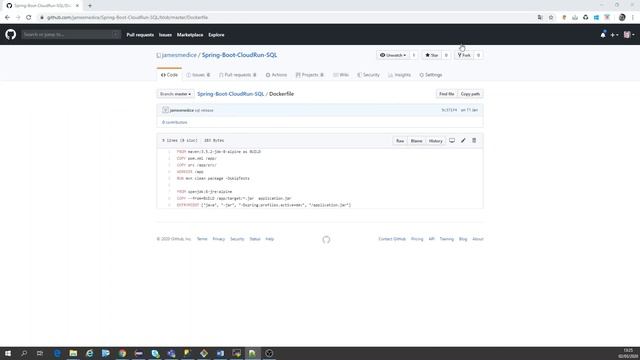Open Spring-Boot-CloudRun-SQL in the file breadcrumb

click(x=231, y=94)
